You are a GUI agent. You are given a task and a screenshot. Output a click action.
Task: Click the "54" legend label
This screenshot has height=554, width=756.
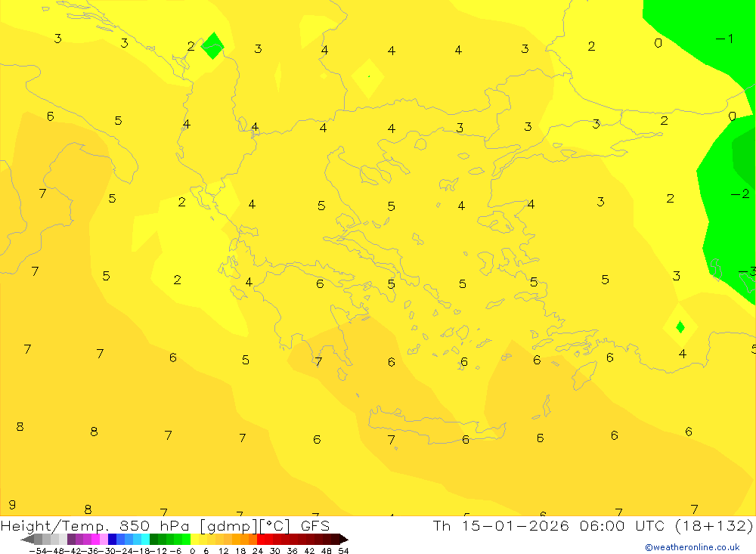point(343,551)
